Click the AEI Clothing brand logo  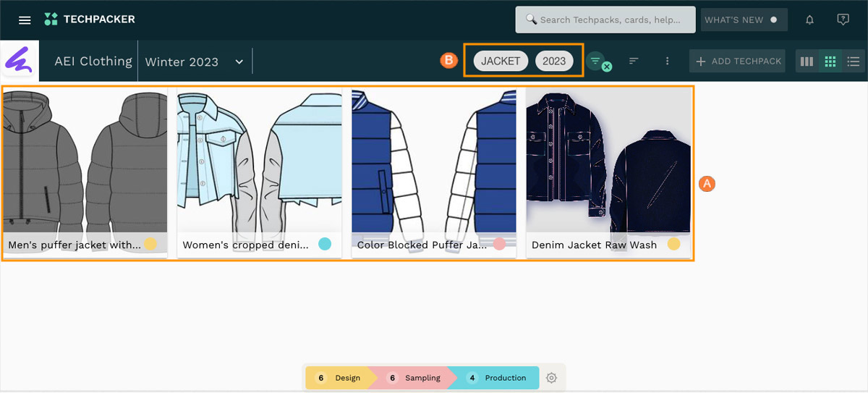(x=20, y=61)
